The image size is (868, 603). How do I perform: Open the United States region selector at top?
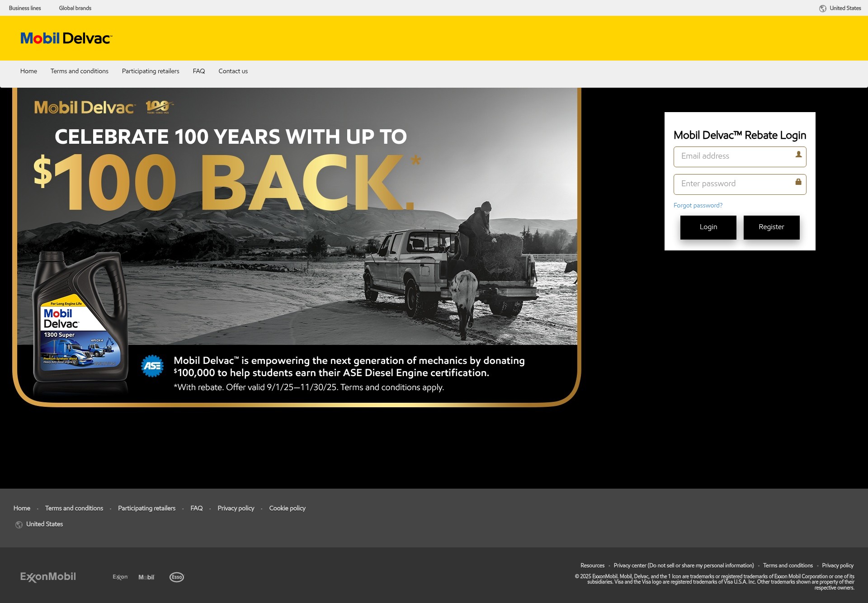(845, 8)
